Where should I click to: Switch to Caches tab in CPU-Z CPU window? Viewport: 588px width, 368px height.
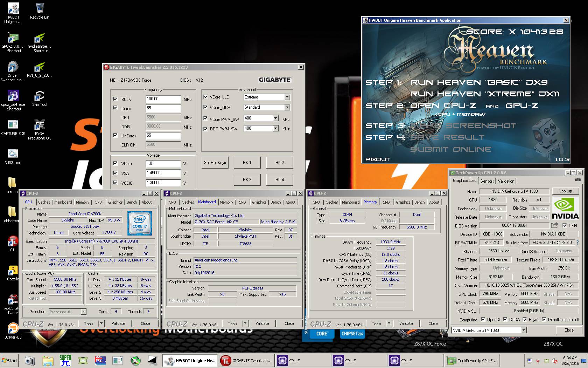point(44,202)
